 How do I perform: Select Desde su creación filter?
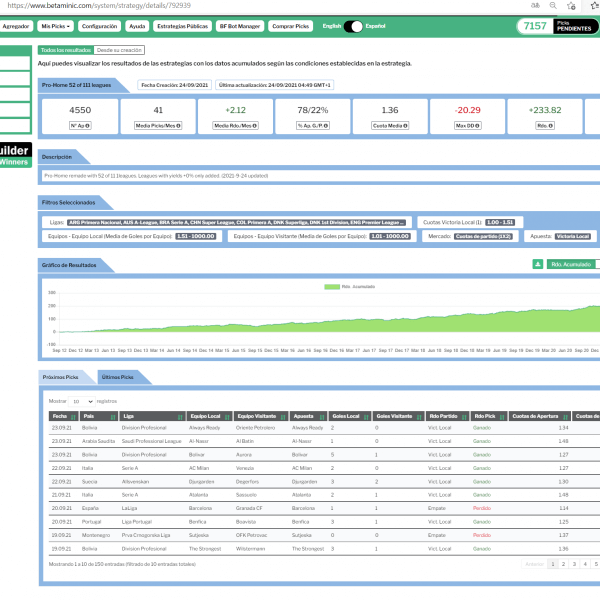pyautogui.click(x=119, y=50)
